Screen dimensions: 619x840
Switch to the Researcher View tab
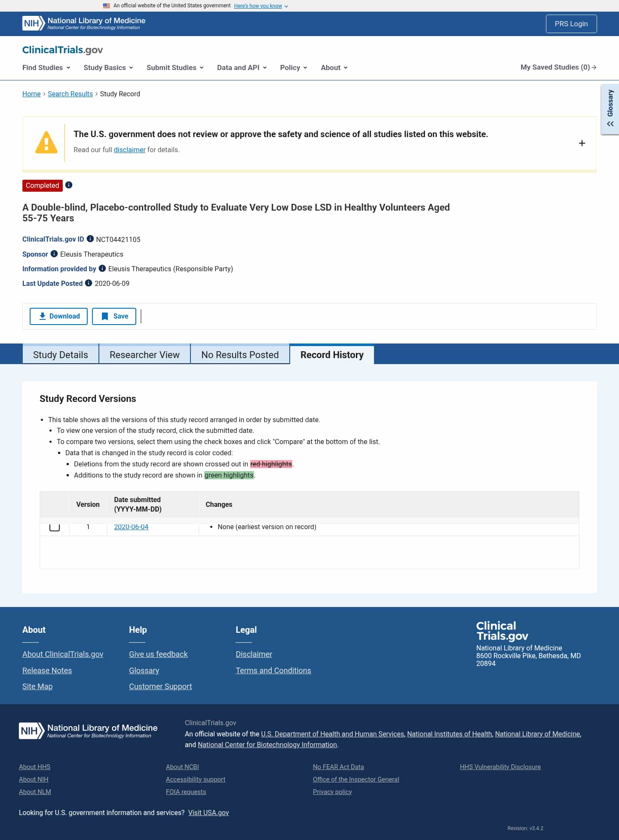coord(144,355)
